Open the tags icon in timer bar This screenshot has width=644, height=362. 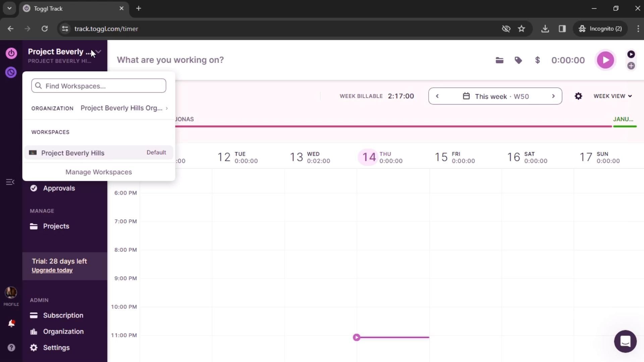tap(518, 60)
